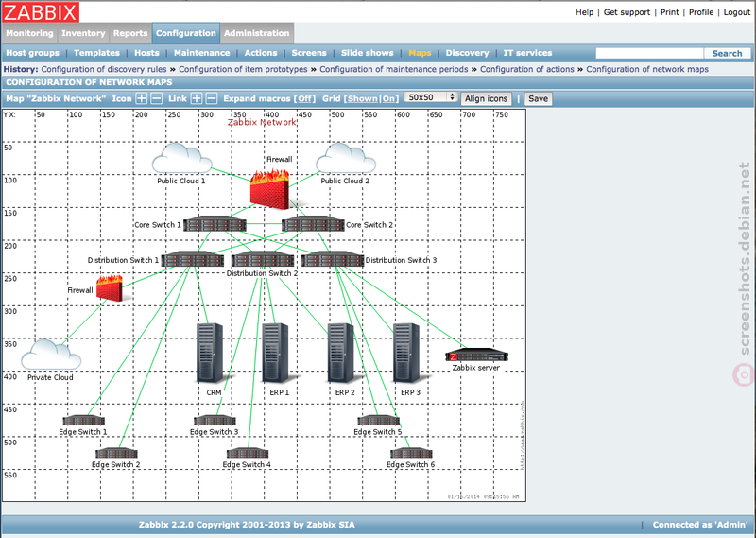Select the ERP 2 server icon
This screenshot has height=538, width=756.
pyautogui.click(x=341, y=354)
